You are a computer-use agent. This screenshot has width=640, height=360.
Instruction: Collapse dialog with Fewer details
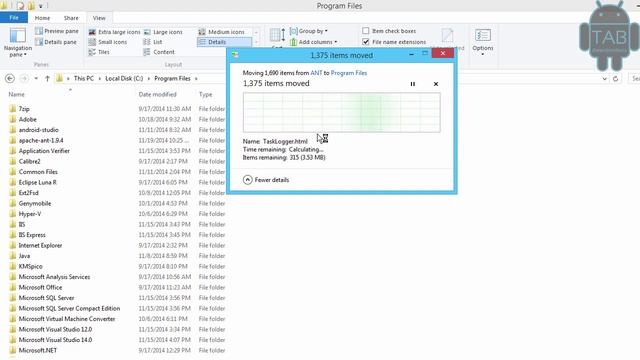click(x=266, y=180)
